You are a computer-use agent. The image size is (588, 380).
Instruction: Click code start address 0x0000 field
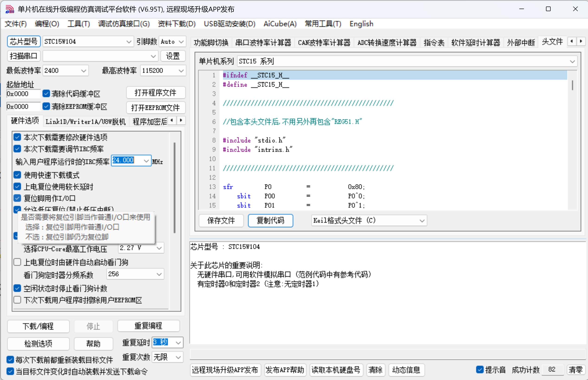(23, 94)
